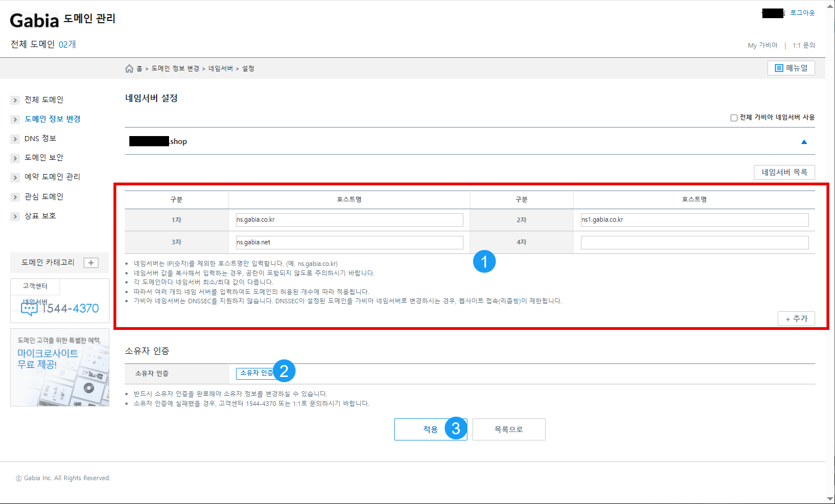835x504 pixels.
Task: Open 전체 도메인 in the sidebar
Action: (44, 100)
